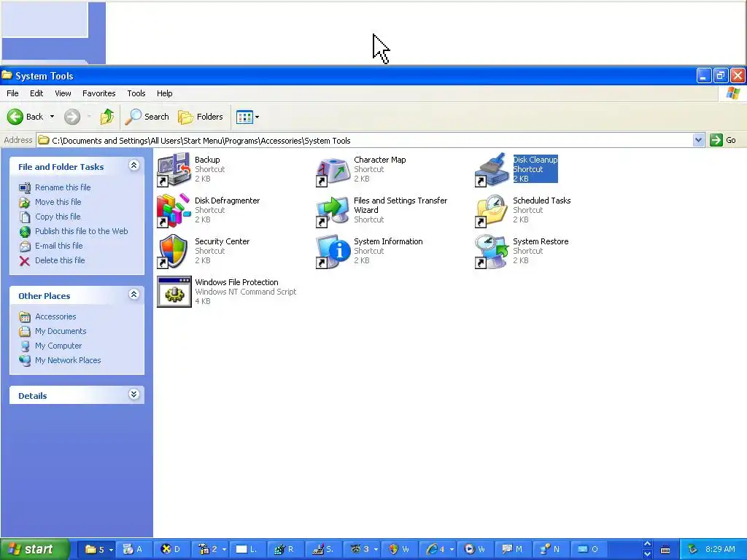Open the taskbar group of 3 windows

click(362, 550)
